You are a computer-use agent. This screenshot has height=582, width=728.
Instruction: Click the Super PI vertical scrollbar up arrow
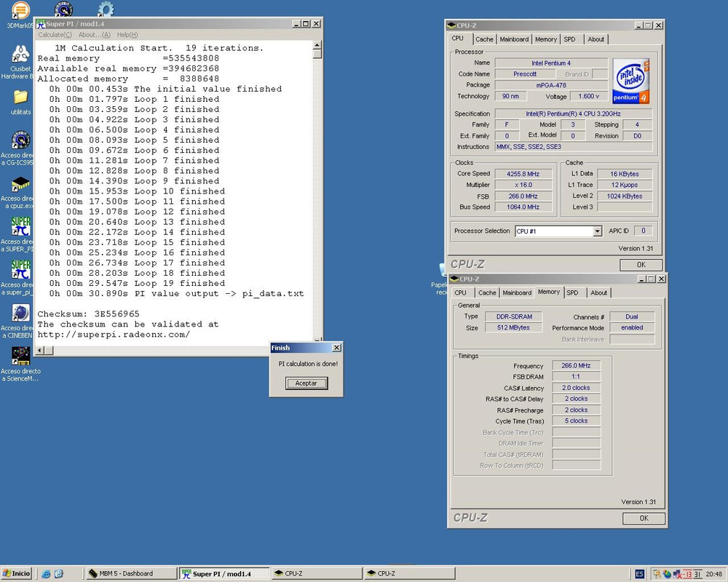[x=317, y=45]
